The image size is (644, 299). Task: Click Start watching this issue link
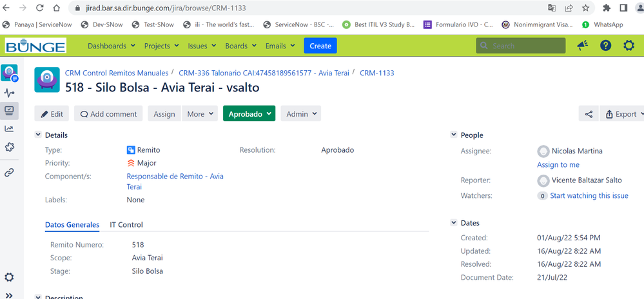589,195
